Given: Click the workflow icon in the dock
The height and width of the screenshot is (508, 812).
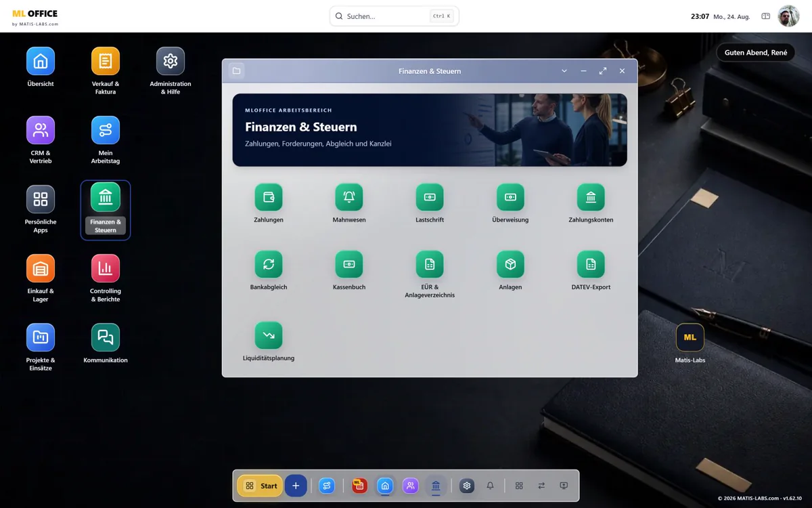Looking at the screenshot, I should (327, 486).
